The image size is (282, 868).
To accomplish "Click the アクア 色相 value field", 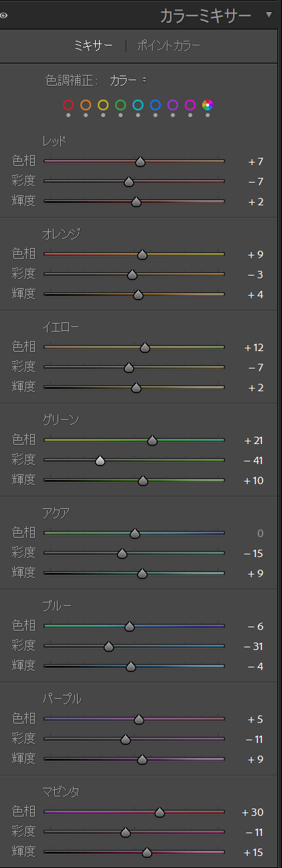I will (x=260, y=533).
